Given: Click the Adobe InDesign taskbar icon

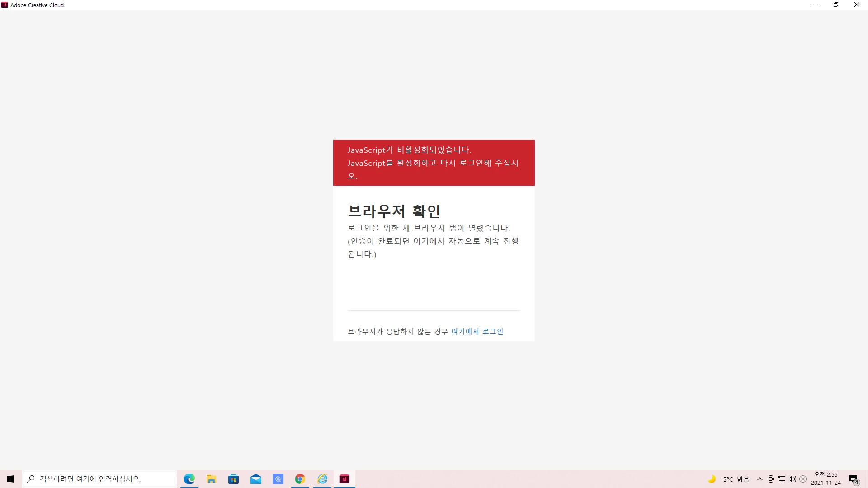Looking at the screenshot, I should coord(344,479).
